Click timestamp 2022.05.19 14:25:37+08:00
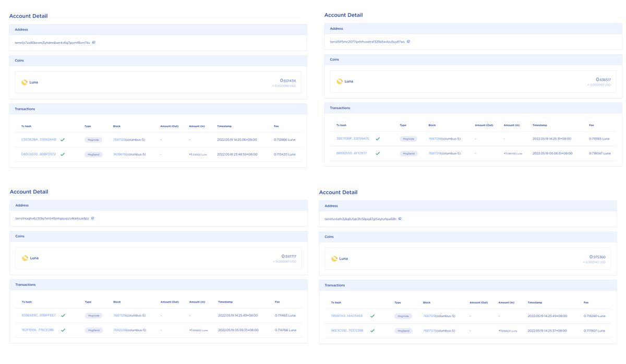Image resolution: width=626 pixels, height=364 pixels. tap(547, 331)
